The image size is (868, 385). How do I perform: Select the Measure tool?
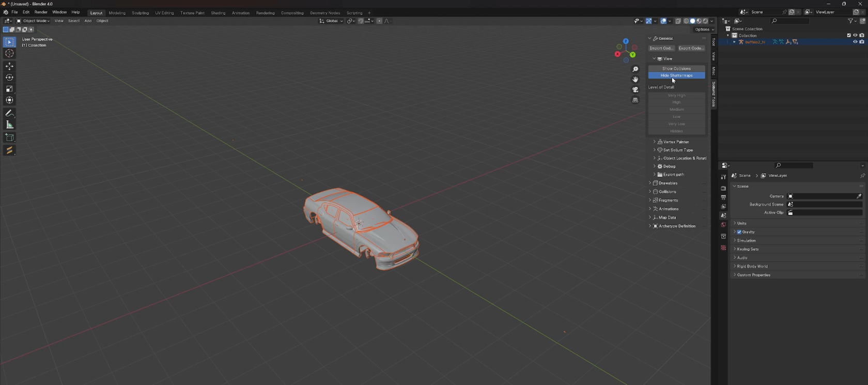9,125
